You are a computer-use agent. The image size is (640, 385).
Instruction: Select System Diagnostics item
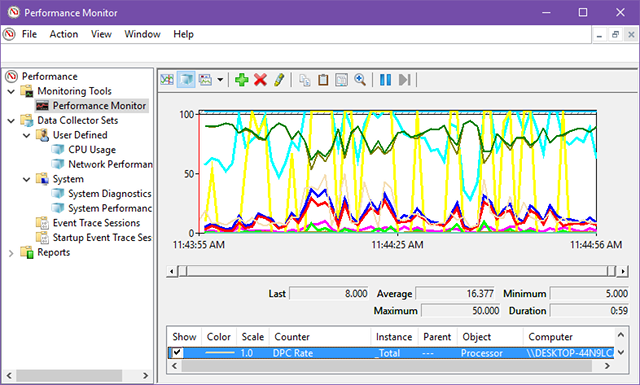(110, 194)
